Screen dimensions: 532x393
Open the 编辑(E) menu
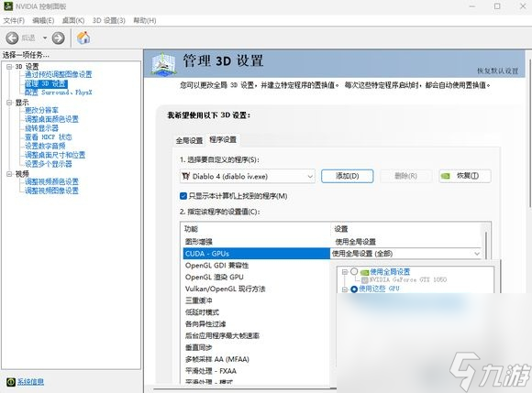(43, 21)
